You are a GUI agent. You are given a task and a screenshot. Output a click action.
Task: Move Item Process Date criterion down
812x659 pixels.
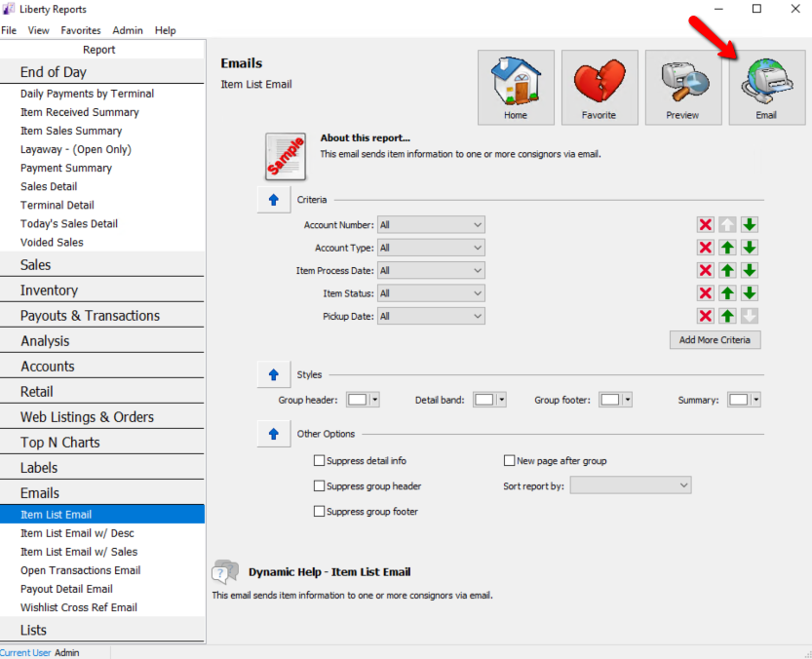(x=750, y=270)
